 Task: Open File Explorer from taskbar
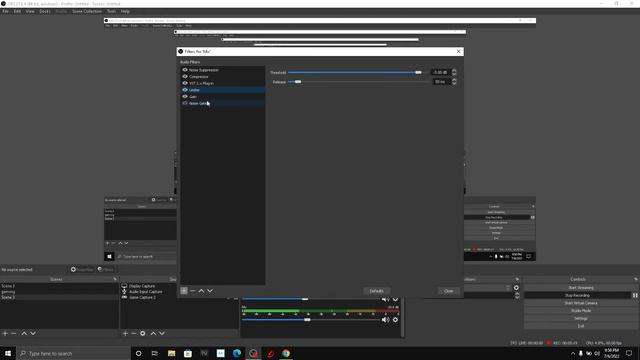(x=171, y=353)
